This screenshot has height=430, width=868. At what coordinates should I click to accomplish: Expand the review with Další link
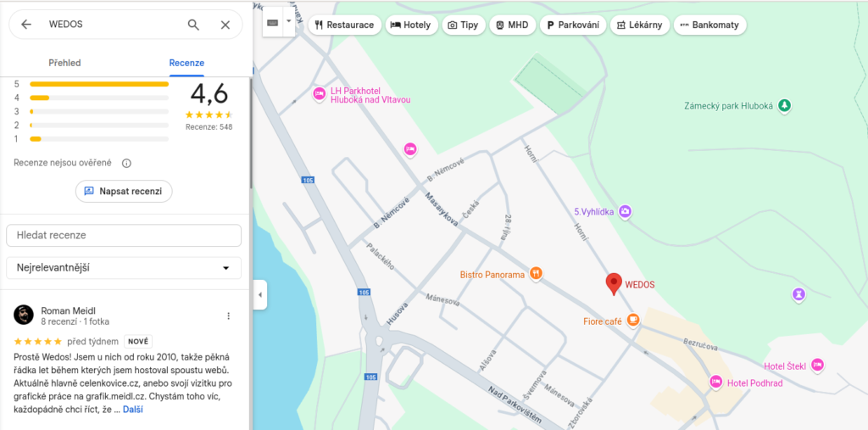click(133, 410)
